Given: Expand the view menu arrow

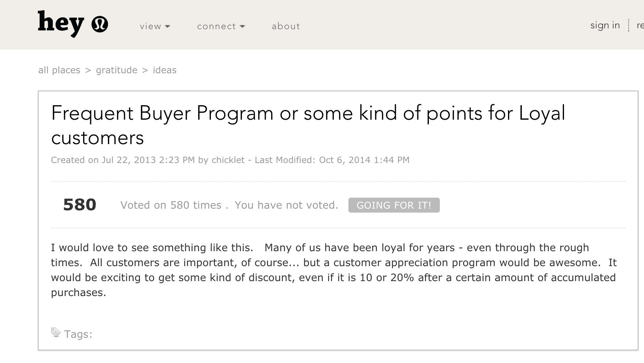Looking at the screenshot, I should click(168, 26).
